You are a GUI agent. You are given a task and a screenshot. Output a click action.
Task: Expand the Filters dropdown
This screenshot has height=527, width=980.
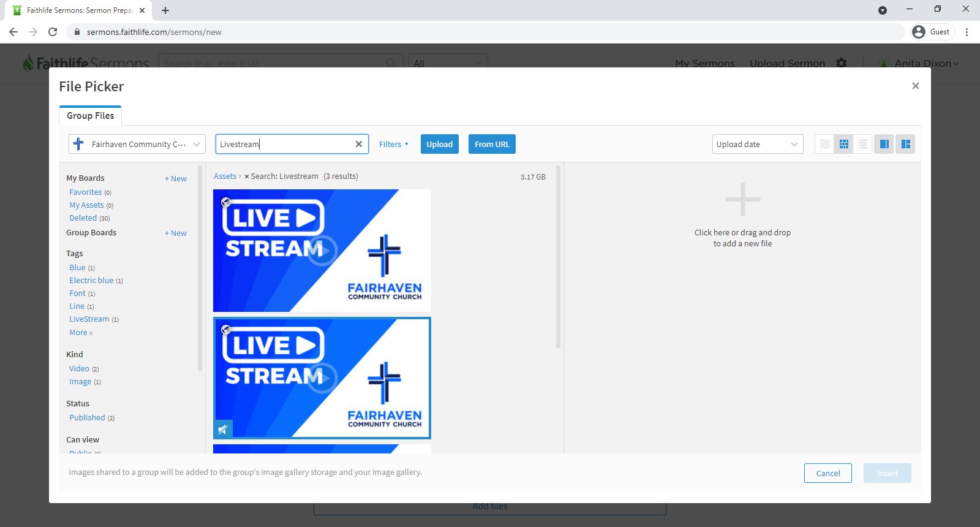click(393, 144)
